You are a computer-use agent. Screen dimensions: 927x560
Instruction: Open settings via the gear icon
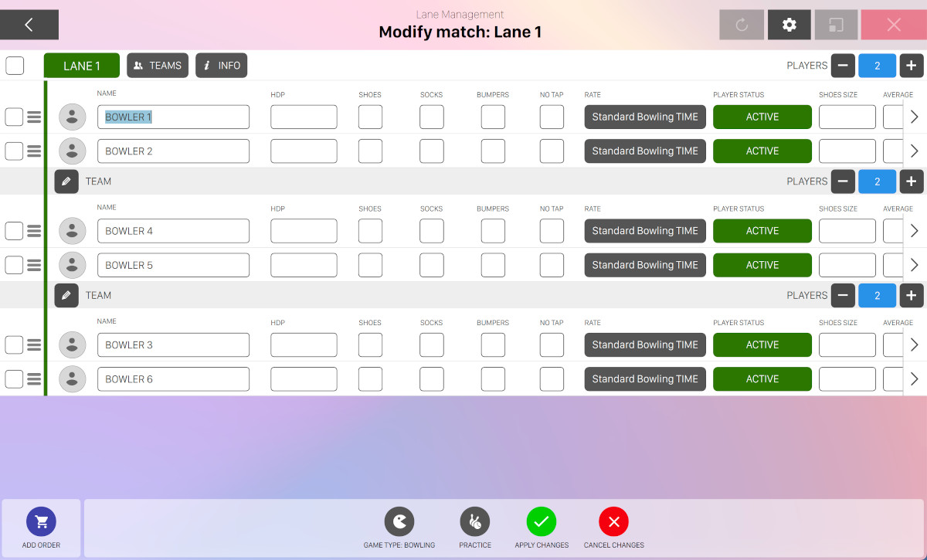[x=789, y=25]
